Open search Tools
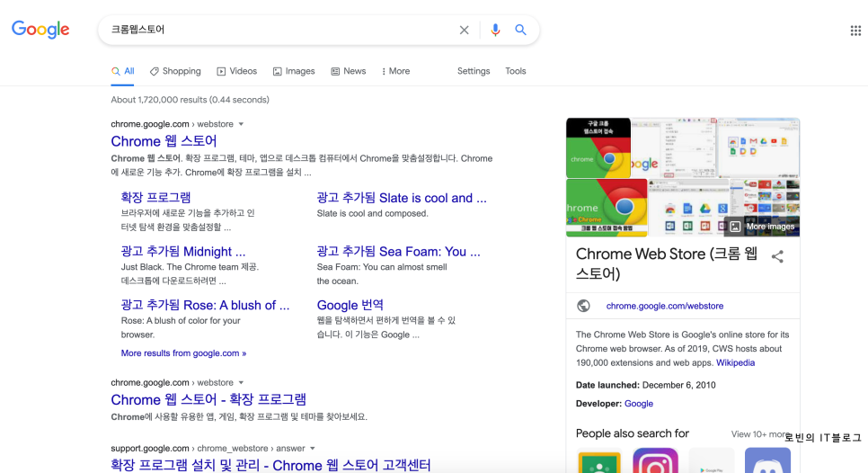 pyautogui.click(x=516, y=71)
